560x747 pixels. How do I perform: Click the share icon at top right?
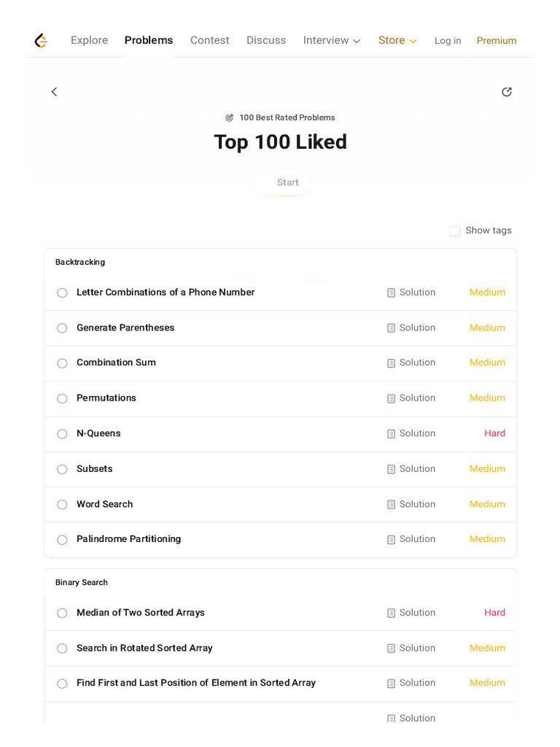(x=507, y=91)
